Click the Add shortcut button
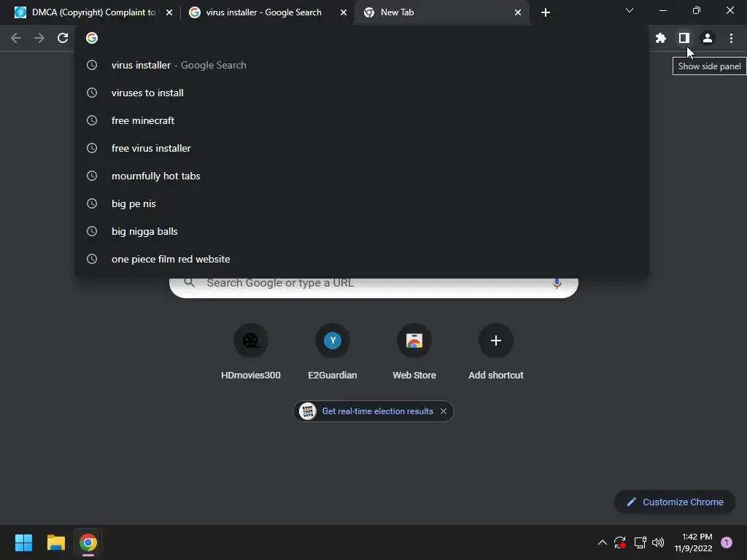Screen dimensions: 747x560 [x=495, y=352]
